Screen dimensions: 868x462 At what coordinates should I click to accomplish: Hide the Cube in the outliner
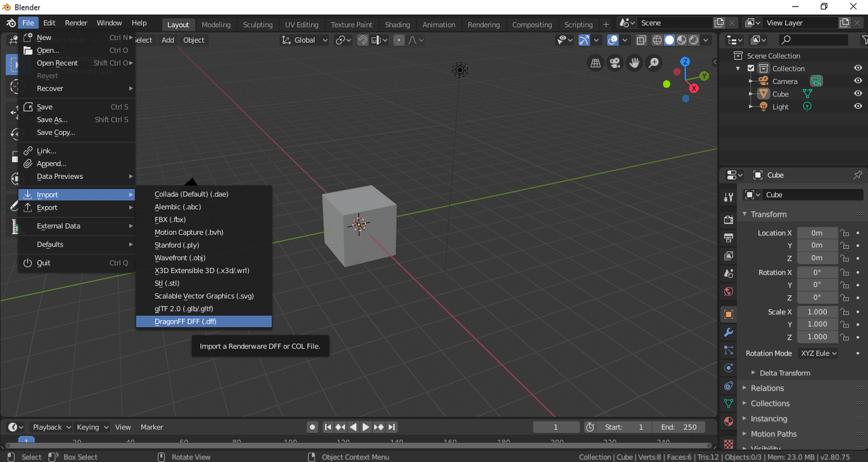858,94
